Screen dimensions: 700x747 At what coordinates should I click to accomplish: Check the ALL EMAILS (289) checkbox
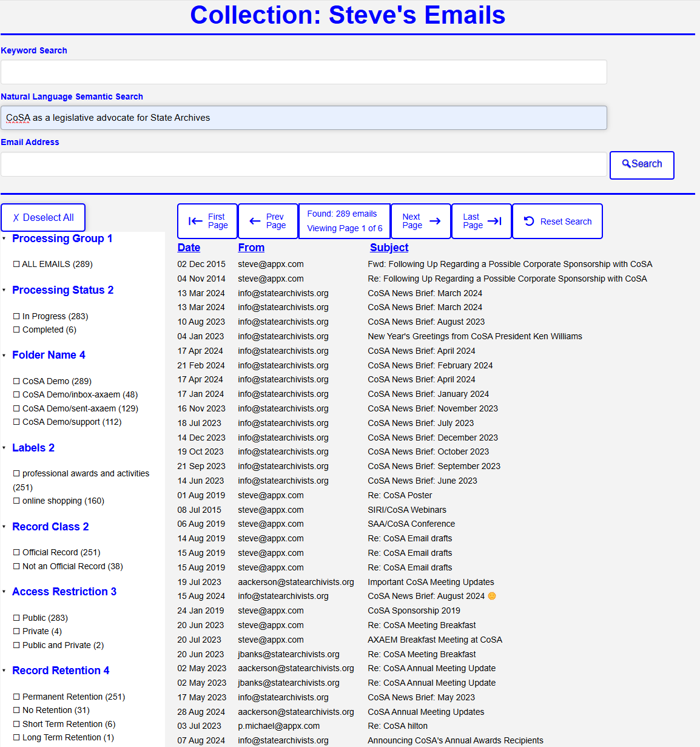coord(16,264)
